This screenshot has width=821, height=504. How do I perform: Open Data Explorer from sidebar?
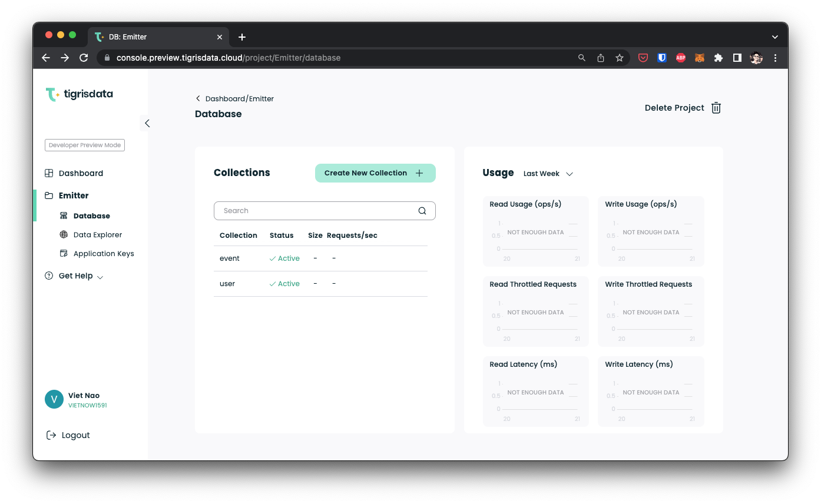pos(91,235)
